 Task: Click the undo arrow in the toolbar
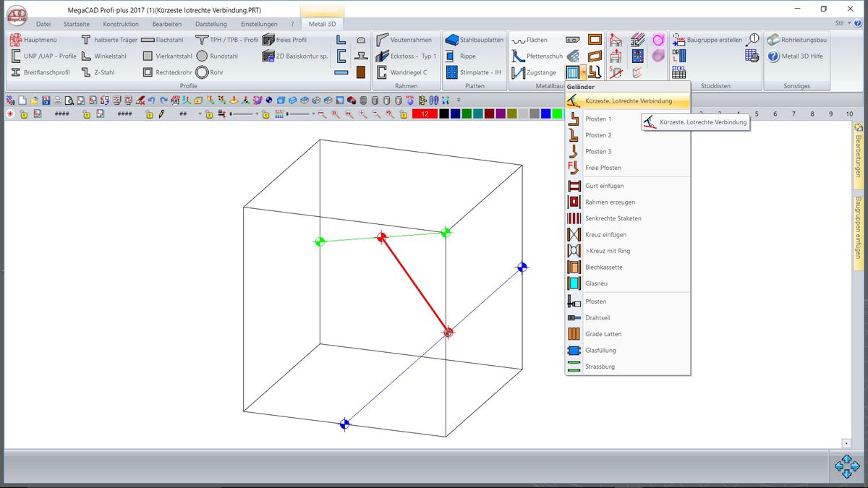(152, 100)
